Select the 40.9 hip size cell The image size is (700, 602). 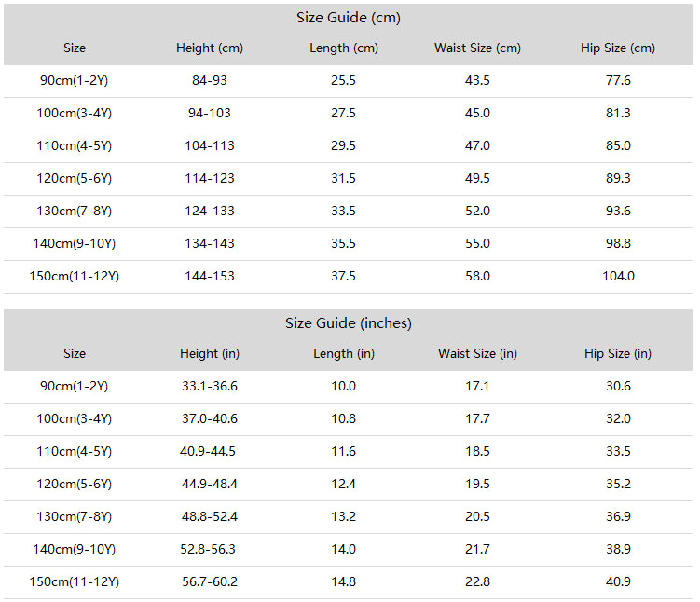618,581
